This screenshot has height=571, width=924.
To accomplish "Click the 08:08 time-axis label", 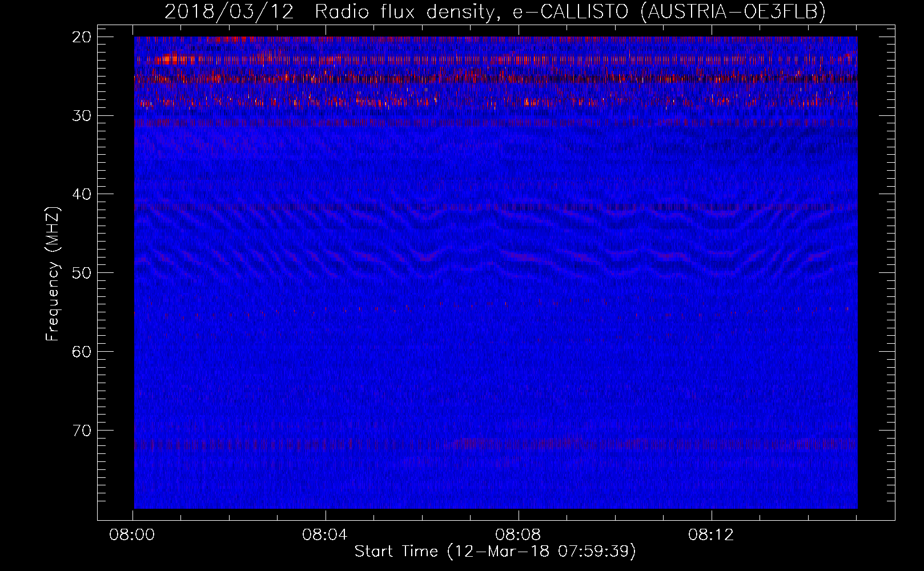I will pyautogui.click(x=518, y=535).
